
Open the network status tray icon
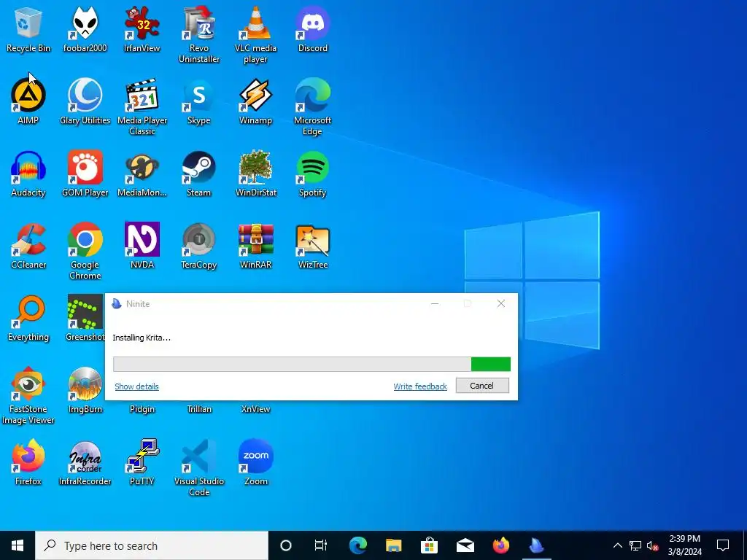(635, 545)
